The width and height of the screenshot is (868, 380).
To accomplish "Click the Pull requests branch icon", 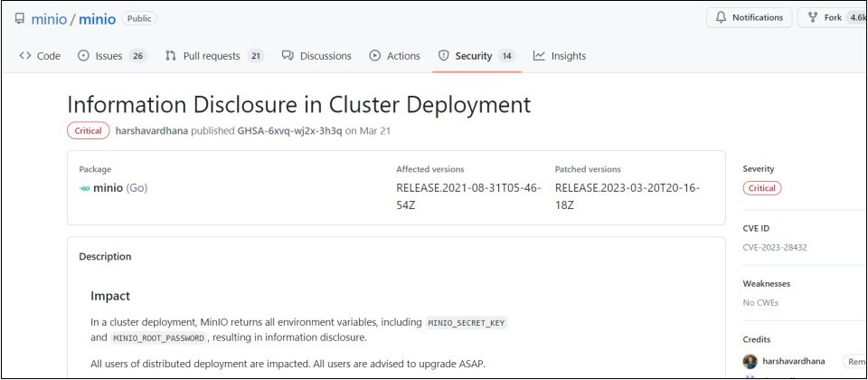I will [x=171, y=55].
